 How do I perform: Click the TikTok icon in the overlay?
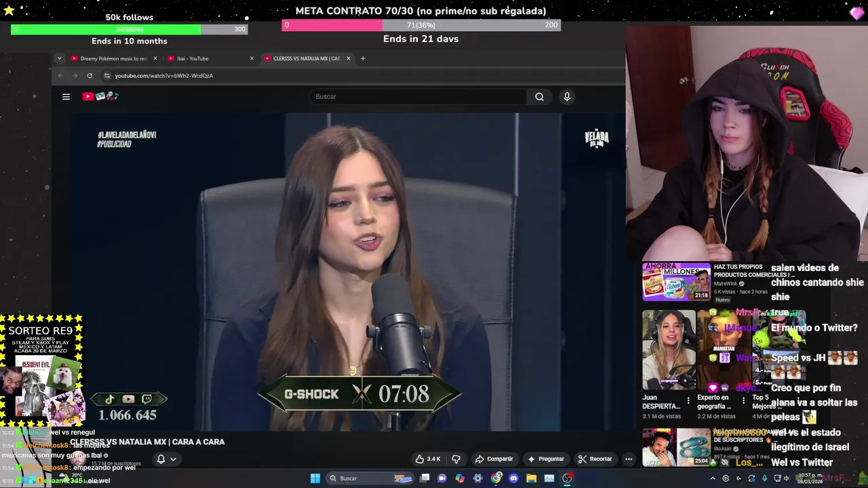[109, 399]
